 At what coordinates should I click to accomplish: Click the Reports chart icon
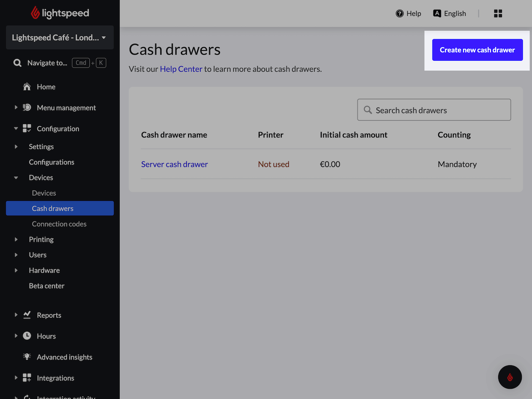(27, 315)
